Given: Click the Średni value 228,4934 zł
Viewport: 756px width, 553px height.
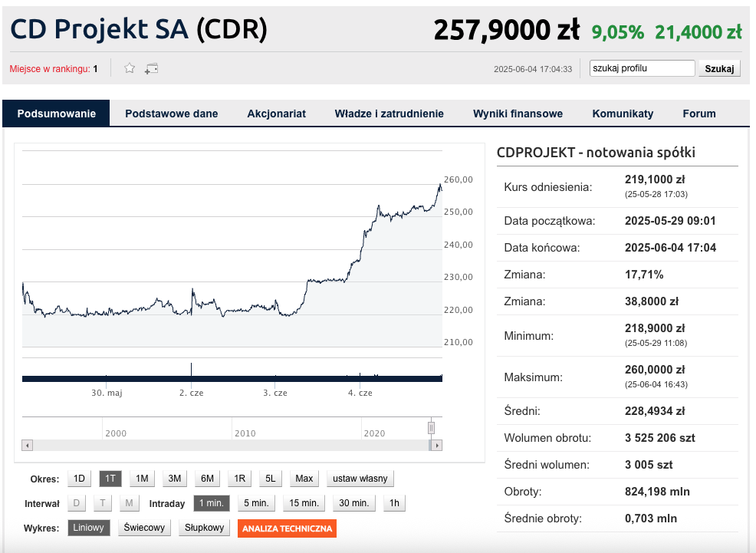Looking at the screenshot, I should point(655,411).
